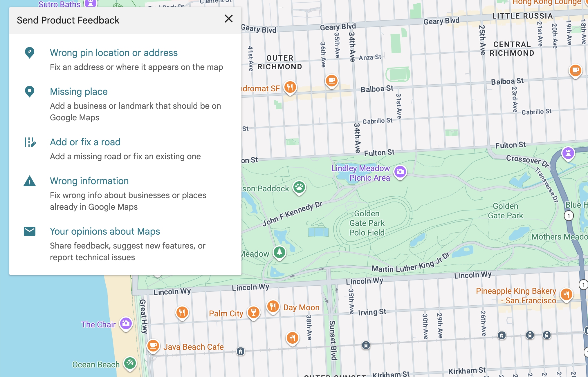Click the Mothers Meadow label
Image resolution: width=588 pixels, height=377 pixels.
pos(560,237)
